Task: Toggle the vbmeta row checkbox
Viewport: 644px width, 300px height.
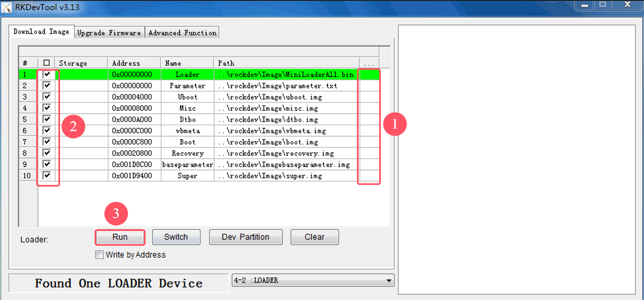Action: [x=46, y=131]
